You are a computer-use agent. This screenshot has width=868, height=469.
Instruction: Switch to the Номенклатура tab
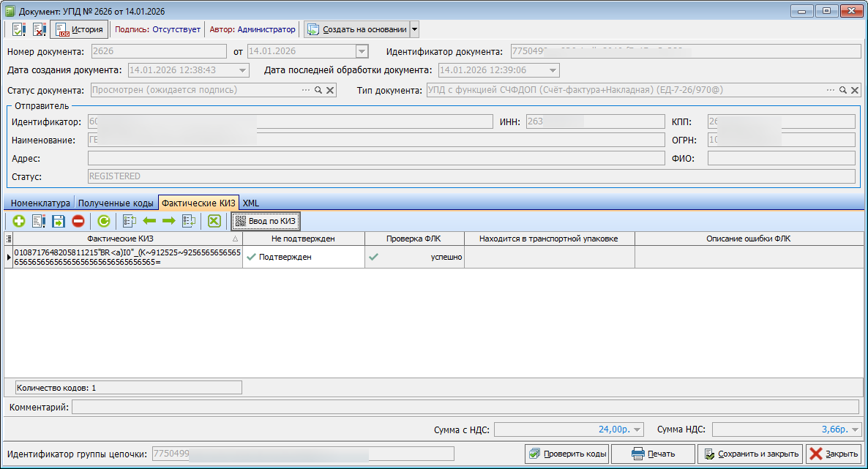(40, 203)
